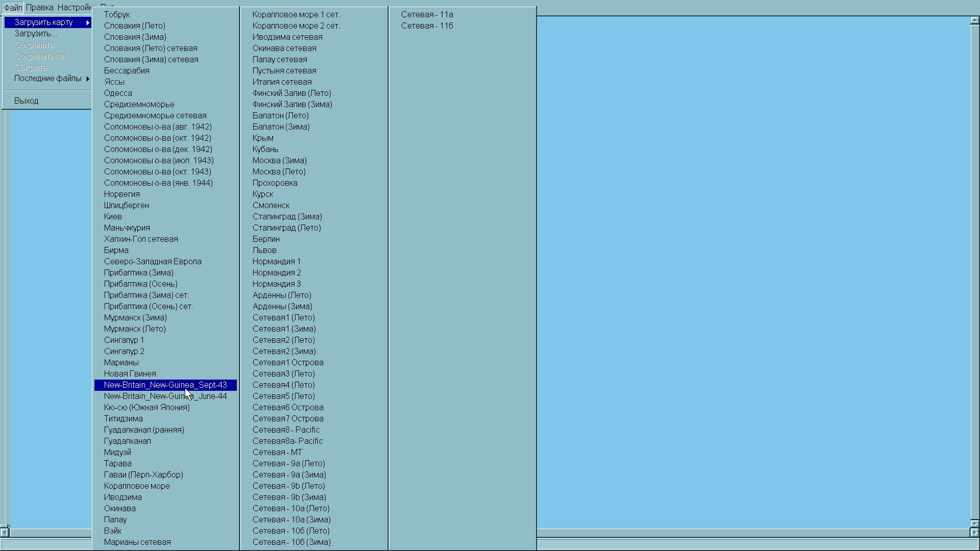Viewport: 980px width, 551px height.
Task: Expand the Загрузить карту submenu
Action: click(x=43, y=22)
